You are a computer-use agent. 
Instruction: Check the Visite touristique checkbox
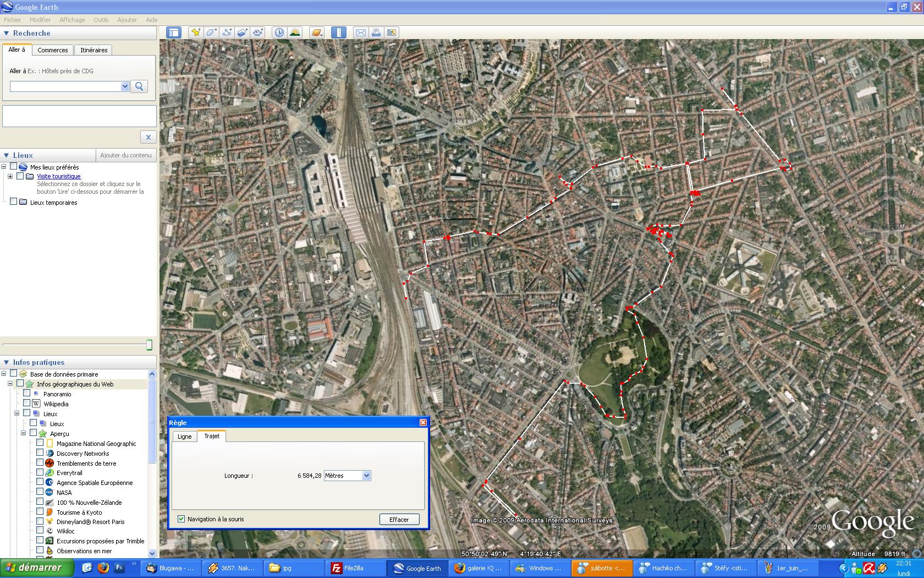point(20,176)
